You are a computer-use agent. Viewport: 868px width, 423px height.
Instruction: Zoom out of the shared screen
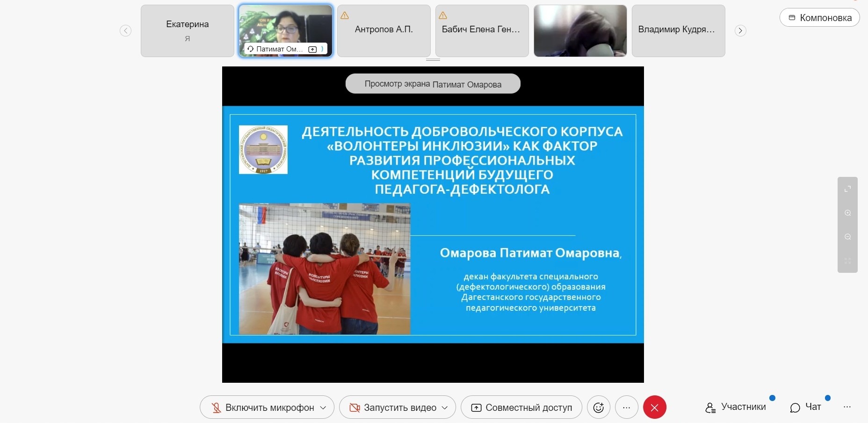tap(847, 237)
